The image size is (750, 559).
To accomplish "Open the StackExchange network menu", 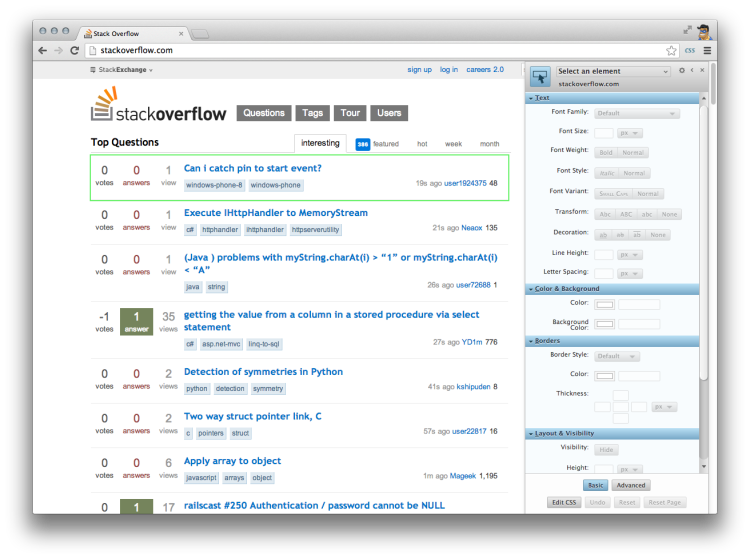I will (x=121, y=70).
